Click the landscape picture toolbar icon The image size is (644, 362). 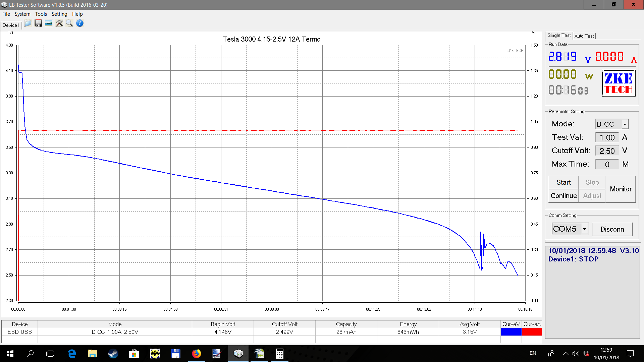pyautogui.click(x=49, y=23)
